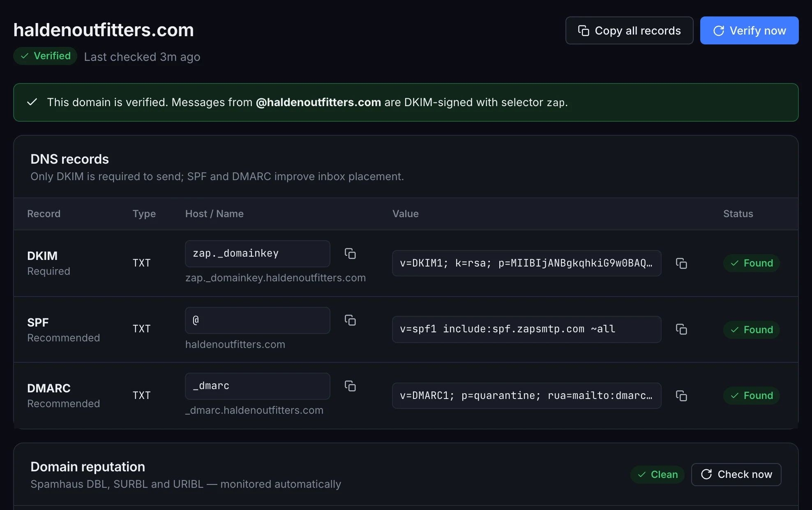This screenshot has height=510, width=812.
Task: Select the DKIM value v=DKIM1 field
Action: (x=527, y=263)
